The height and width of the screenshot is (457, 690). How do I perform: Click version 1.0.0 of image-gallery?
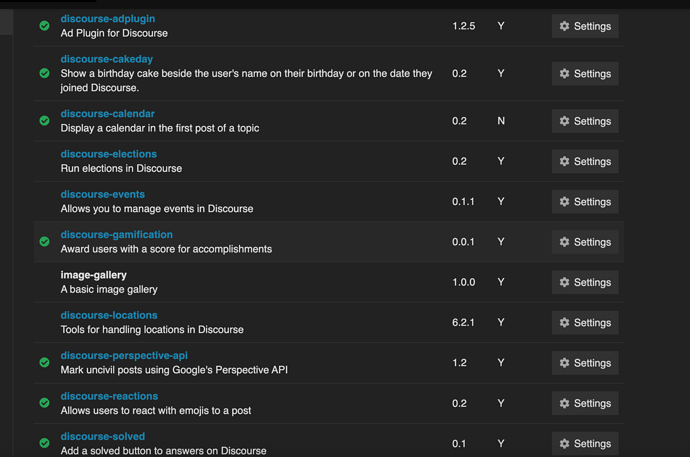(x=463, y=282)
